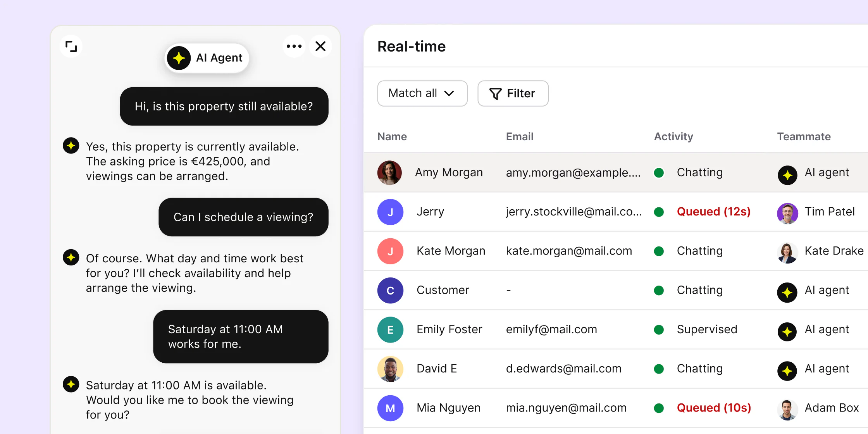
Task: Click the AI Agent header badge
Action: point(207,58)
